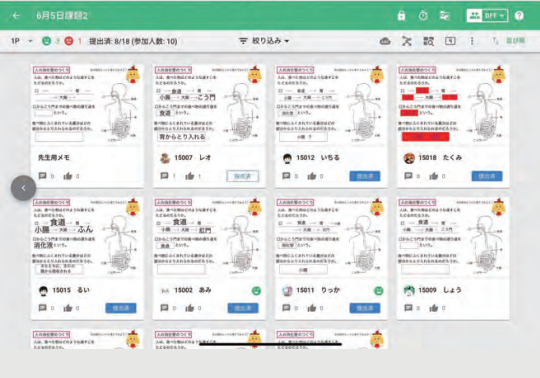Click the screen broadcast icon in the header
This screenshot has height=378, width=540.
(445, 15)
